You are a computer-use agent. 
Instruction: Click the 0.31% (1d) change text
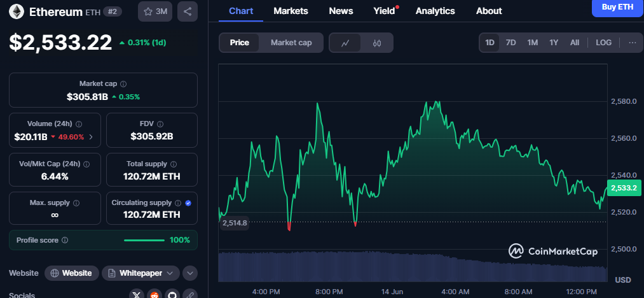tap(147, 43)
